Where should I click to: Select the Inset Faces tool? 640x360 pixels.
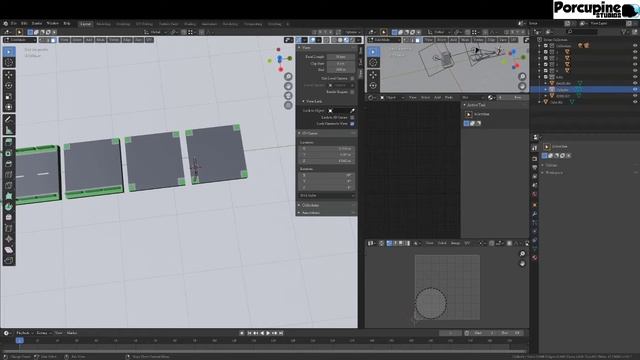[x=9, y=153]
